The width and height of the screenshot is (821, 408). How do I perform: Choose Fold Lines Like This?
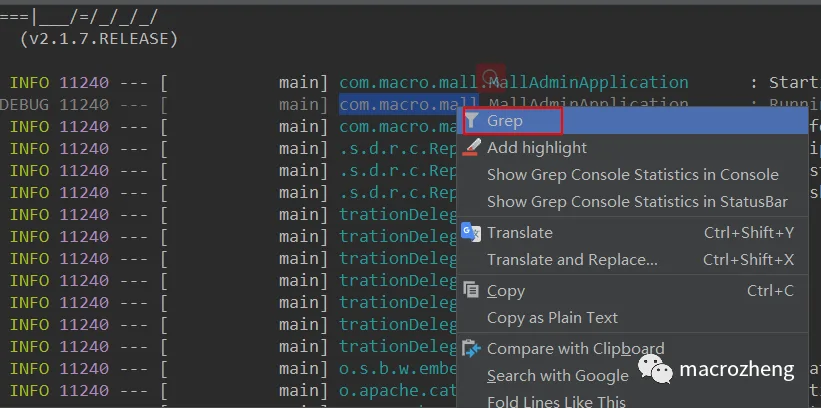[556, 402]
